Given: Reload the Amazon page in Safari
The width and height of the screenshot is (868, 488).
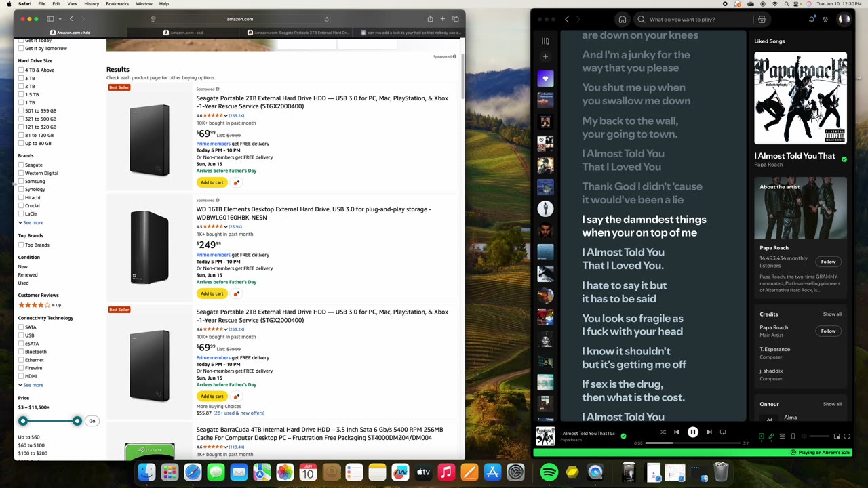Looking at the screenshot, I should pyautogui.click(x=327, y=19).
